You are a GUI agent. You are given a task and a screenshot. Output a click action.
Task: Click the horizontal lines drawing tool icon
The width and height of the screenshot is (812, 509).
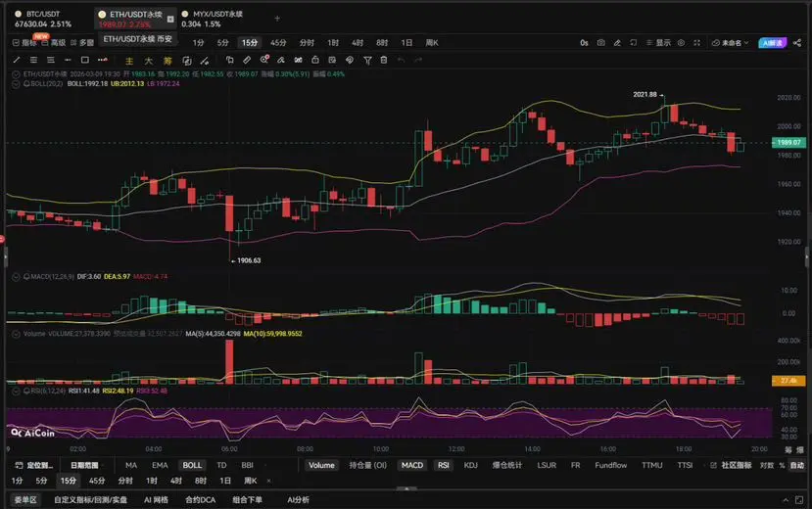pyautogui.click(x=33, y=60)
